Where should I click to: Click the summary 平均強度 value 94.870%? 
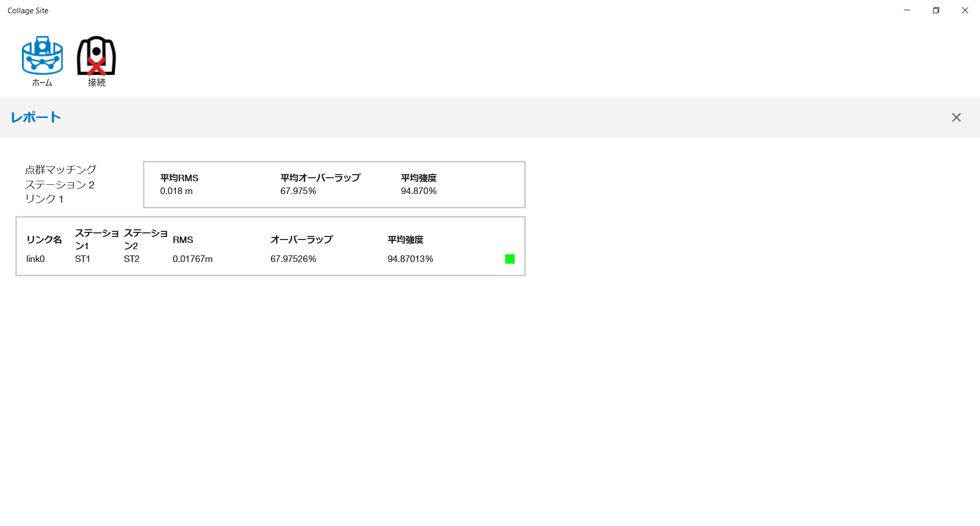point(419,191)
